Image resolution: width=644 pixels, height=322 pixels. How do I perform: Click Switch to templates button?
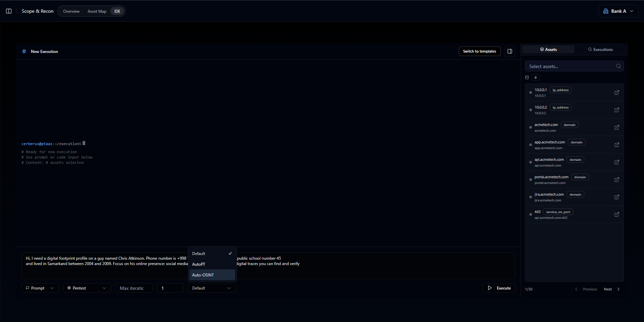coord(479,51)
